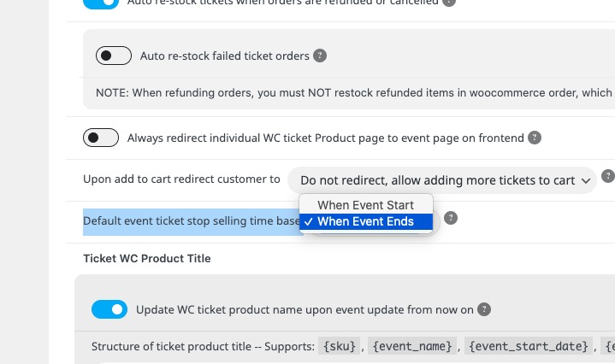
Task: Open help icon for auto re-stock failed orders
Action: point(320,56)
